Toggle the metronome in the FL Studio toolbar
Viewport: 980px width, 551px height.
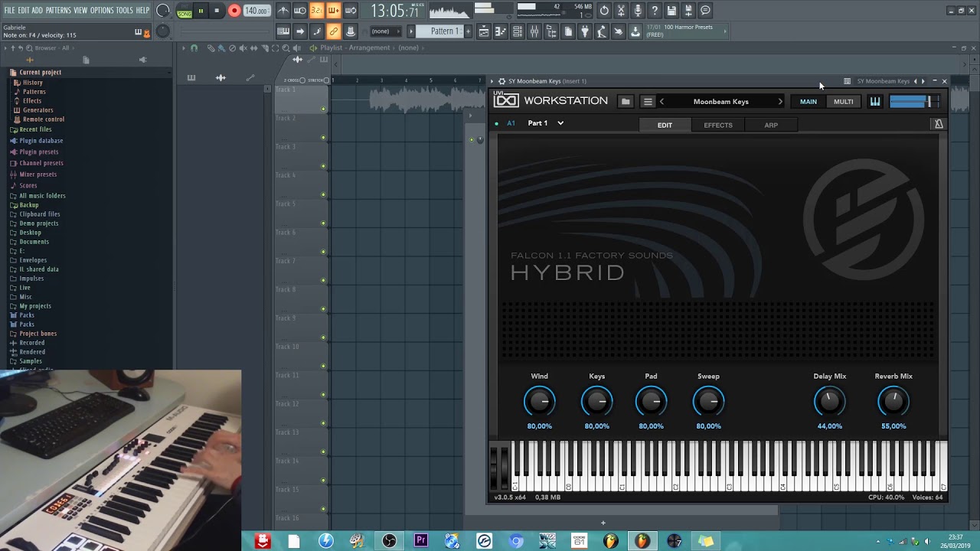(283, 11)
